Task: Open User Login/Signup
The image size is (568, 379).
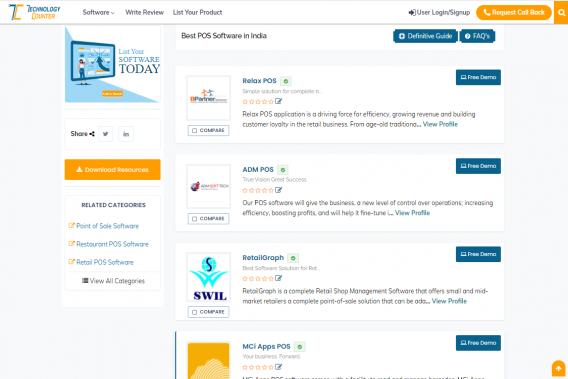Action: click(x=439, y=13)
